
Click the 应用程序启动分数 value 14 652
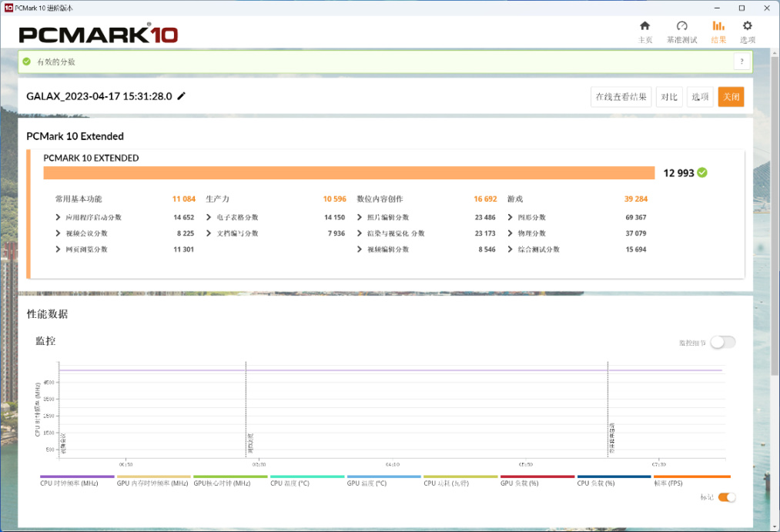[x=183, y=217]
